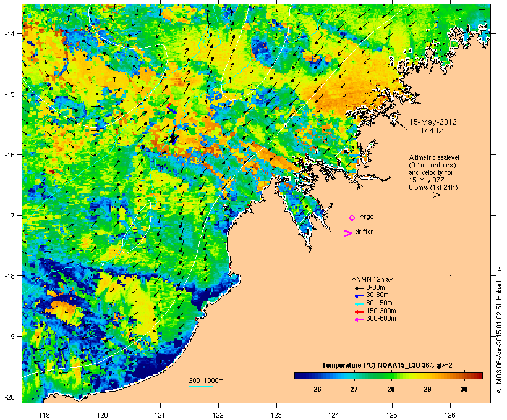507x420 pixels.
Task: Click the dark red end of colorbar
Action: tap(480, 376)
